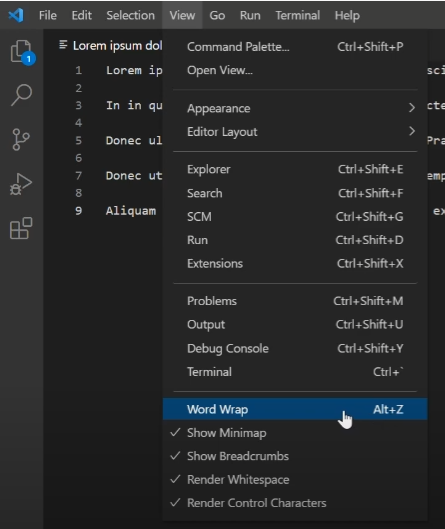Viewport: 445px width, 529px height.
Task: Open the Source Control activity bar icon
Action: (21, 139)
